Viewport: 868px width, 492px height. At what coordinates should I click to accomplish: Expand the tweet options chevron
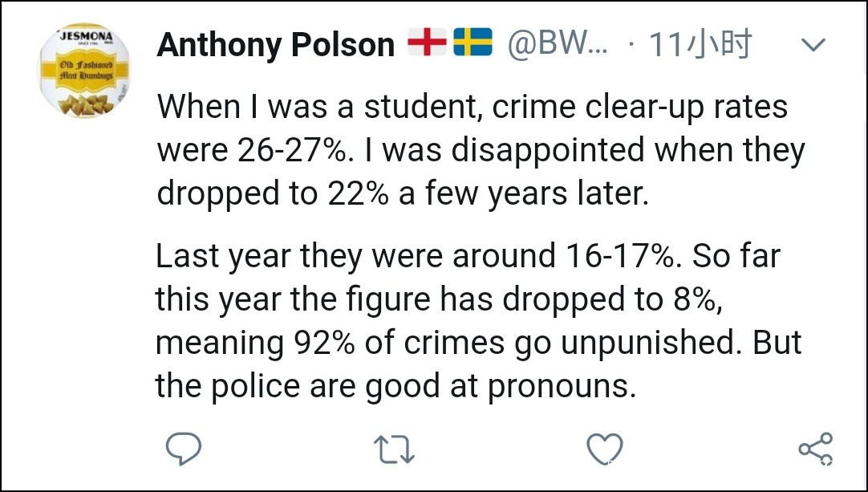click(813, 46)
